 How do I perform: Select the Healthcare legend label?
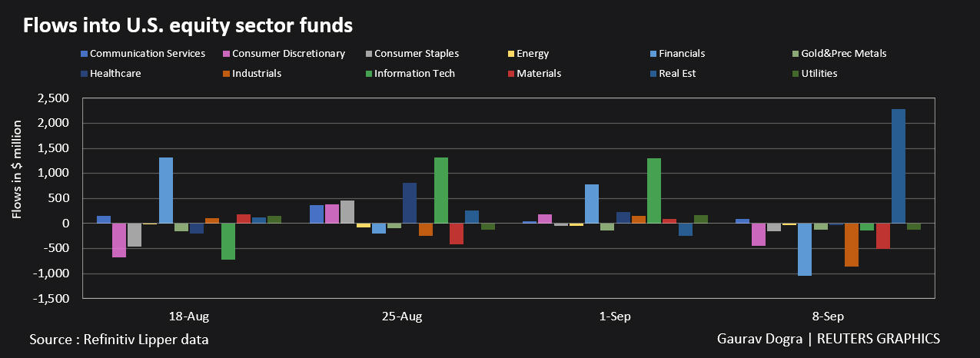tap(115, 74)
